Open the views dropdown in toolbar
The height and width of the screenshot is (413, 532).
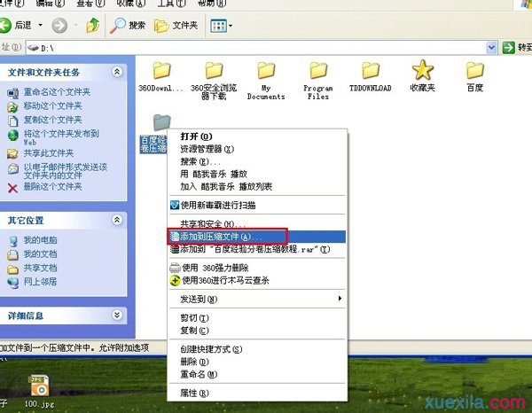click(222, 26)
